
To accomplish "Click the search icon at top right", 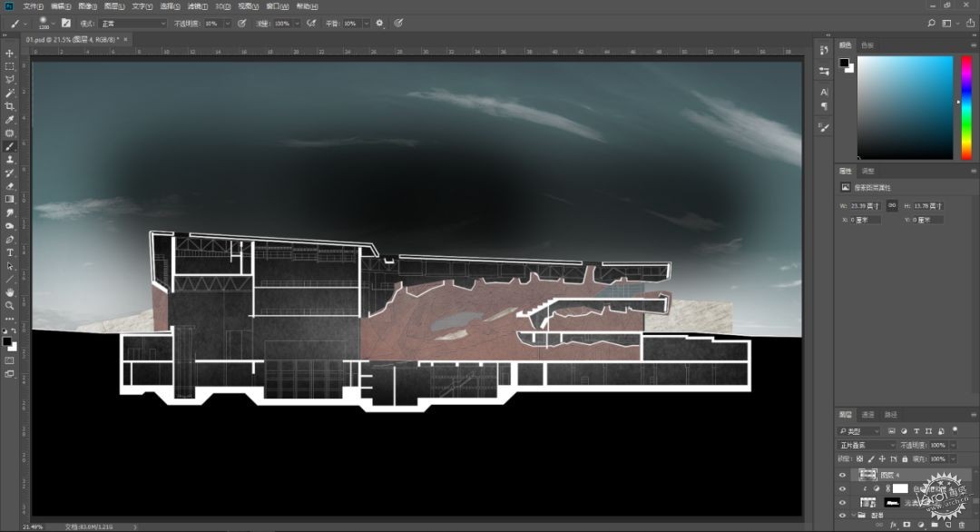I will (x=931, y=23).
